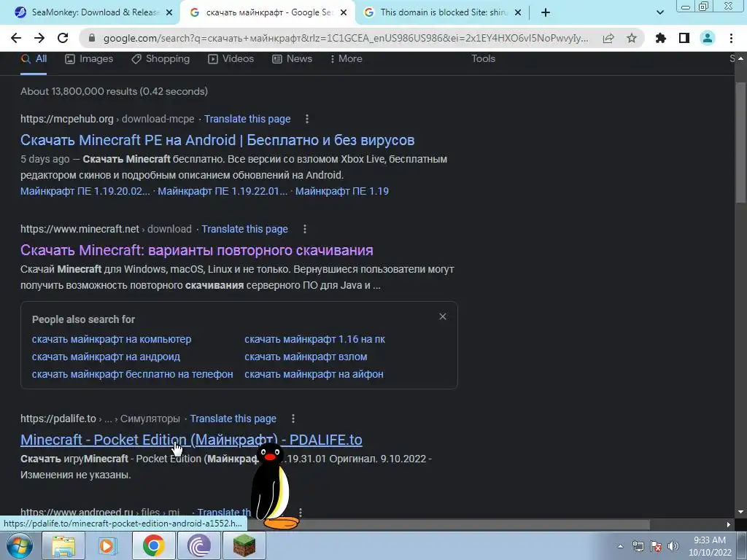The height and width of the screenshot is (560, 747).
Task: Open the volume speaker tray icon
Action: click(x=673, y=546)
